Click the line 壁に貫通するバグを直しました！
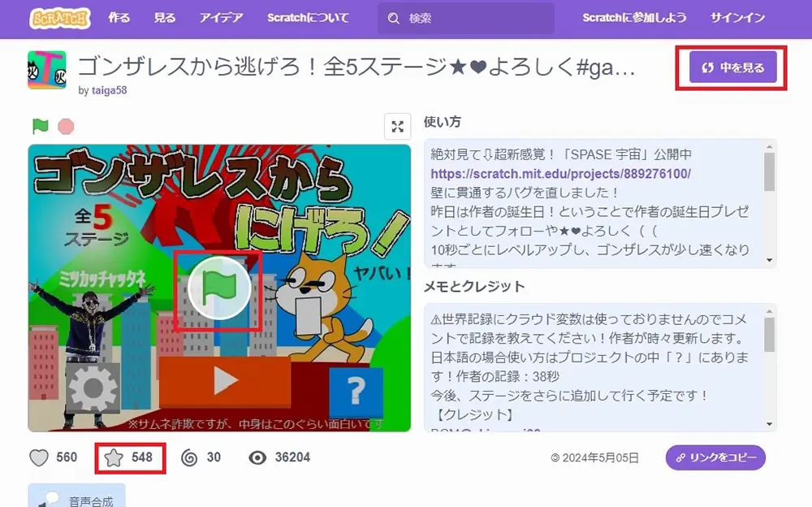812x507 pixels. pos(525,193)
